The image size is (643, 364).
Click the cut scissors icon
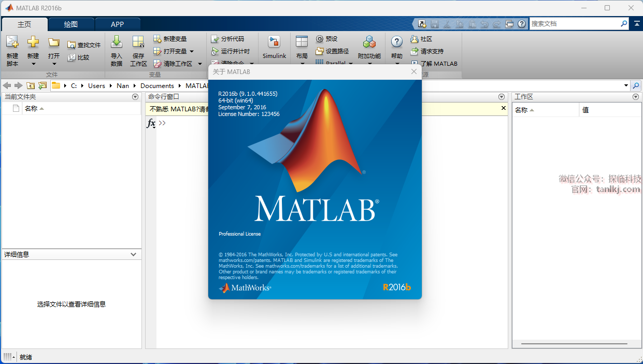(447, 24)
